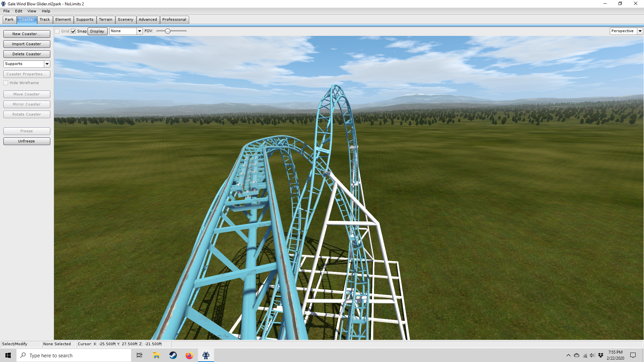Open Steam from the taskbar
This screenshot has width=644, height=362.
[173, 355]
